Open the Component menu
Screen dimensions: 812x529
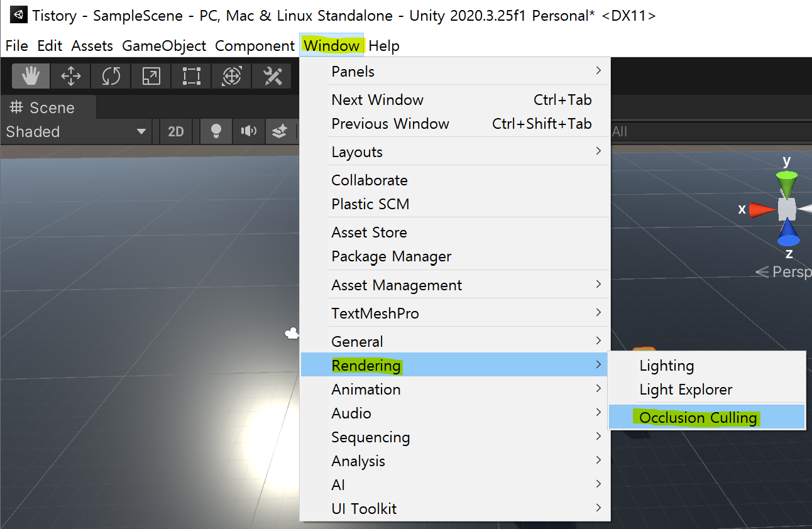[255, 46]
